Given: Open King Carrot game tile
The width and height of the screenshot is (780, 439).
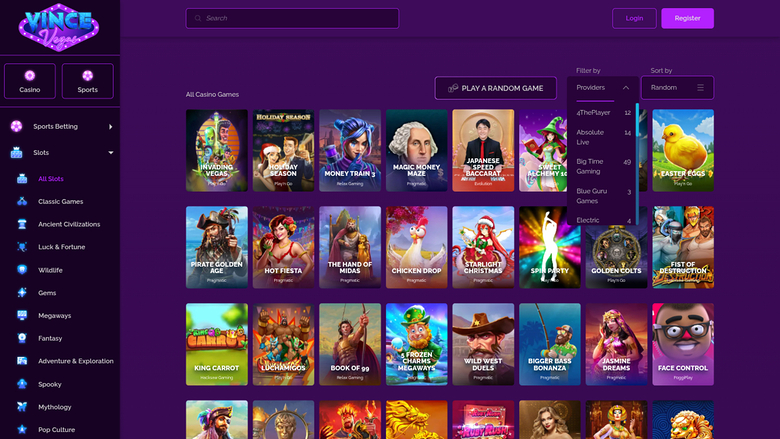Looking at the screenshot, I should pyautogui.click(x=217, y=345).
